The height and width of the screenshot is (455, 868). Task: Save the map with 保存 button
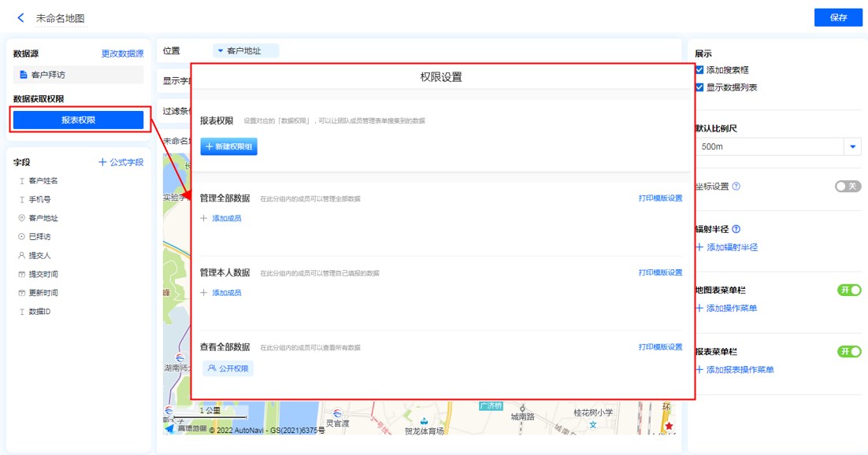pos(838,18)
